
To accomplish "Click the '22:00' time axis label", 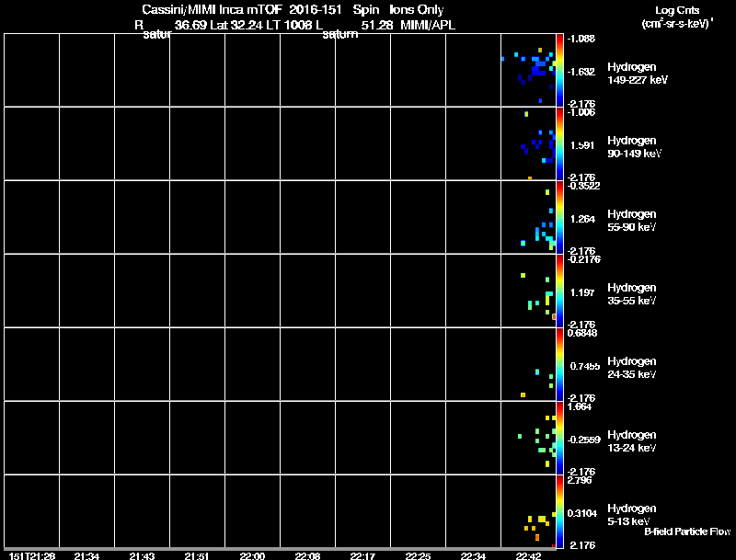I will coord(252,556).
